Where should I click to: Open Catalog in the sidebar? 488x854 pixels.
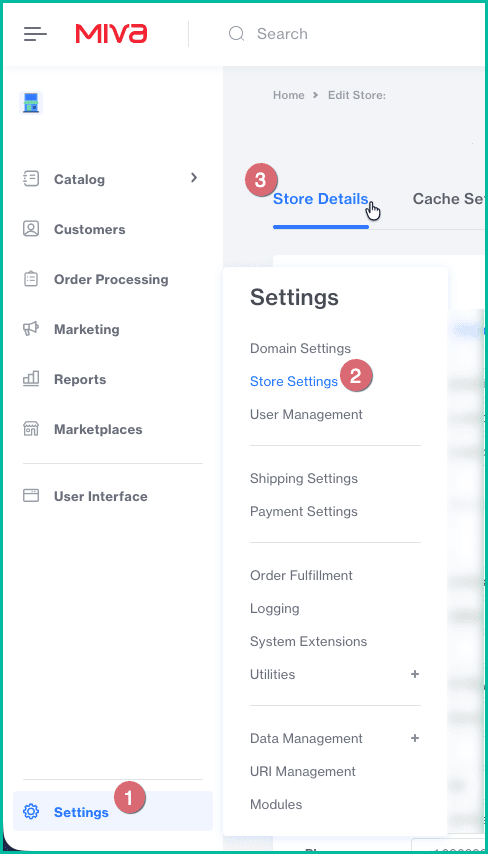(x=79, y=179)
